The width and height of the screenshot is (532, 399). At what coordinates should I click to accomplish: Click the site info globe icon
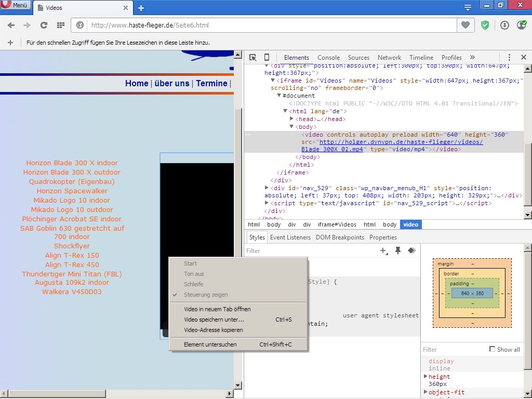pyautogui.click(x=79, y=25)
